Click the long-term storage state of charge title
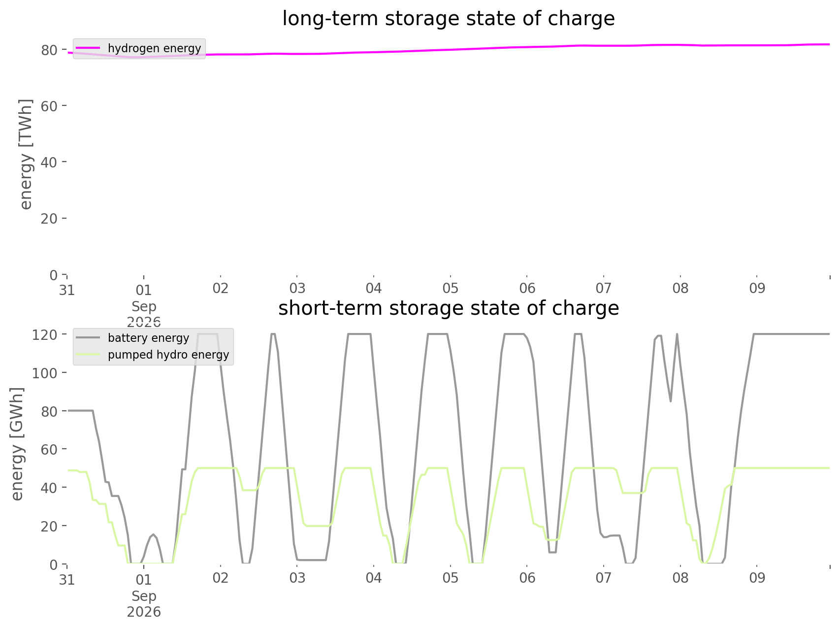Viewport: 840px width, 629px height. tap(449, 19)
